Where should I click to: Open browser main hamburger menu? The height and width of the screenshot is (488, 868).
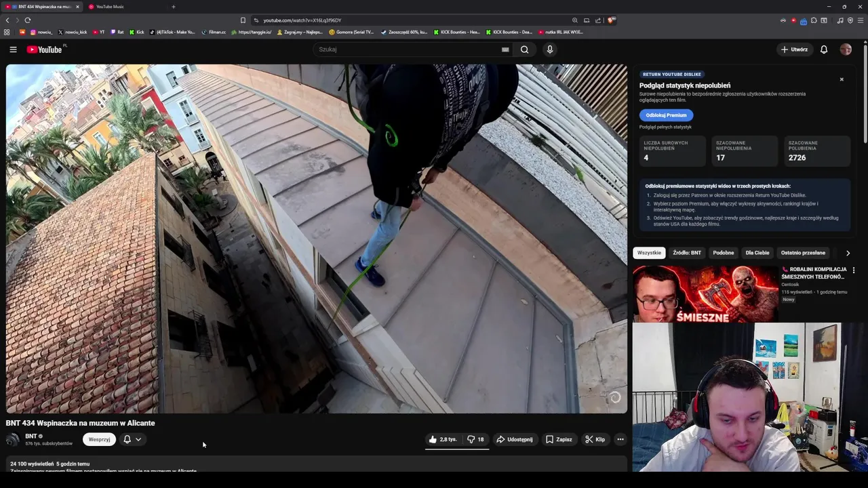860,20
